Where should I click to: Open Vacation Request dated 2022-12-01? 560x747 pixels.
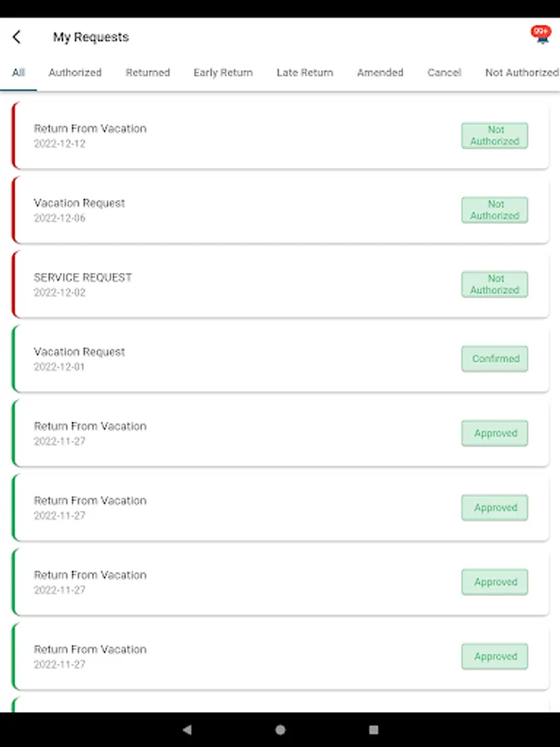coord(280,359)
